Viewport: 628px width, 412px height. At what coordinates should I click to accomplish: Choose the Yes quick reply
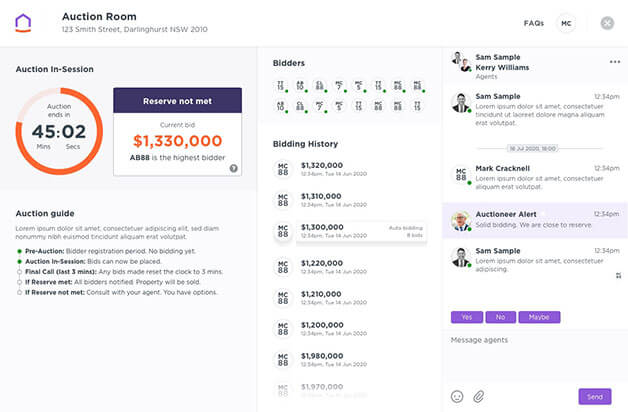(467, 317)
